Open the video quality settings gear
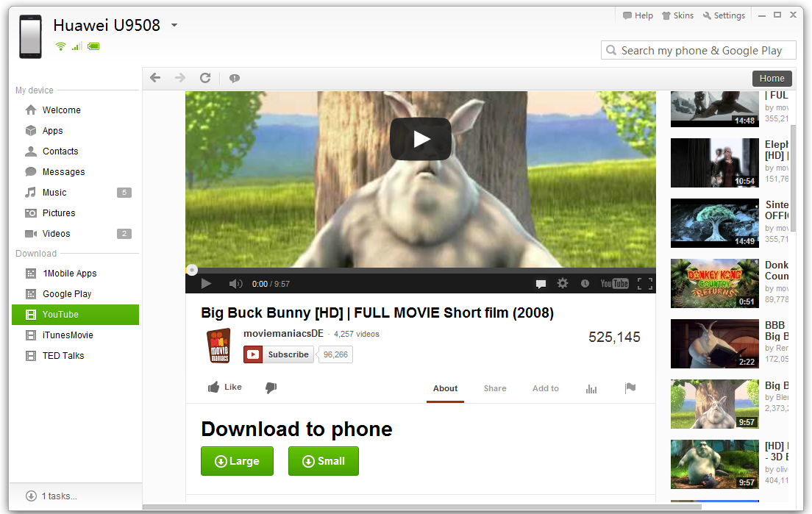 point(563,283)
